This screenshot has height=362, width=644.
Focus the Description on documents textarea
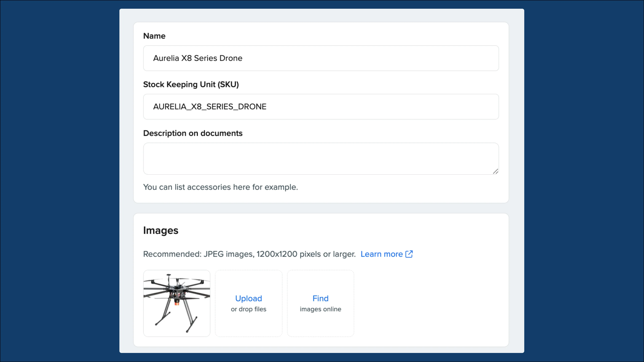(321, 158)
